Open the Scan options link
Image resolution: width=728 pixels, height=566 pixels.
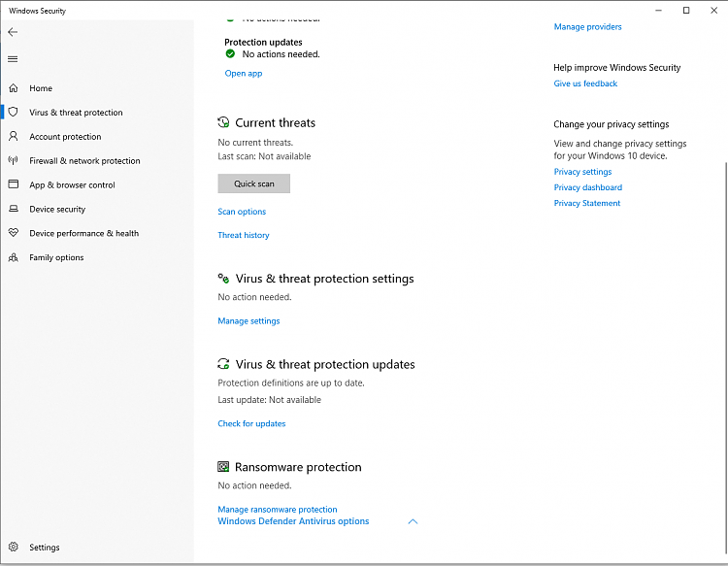pos(242,212)
